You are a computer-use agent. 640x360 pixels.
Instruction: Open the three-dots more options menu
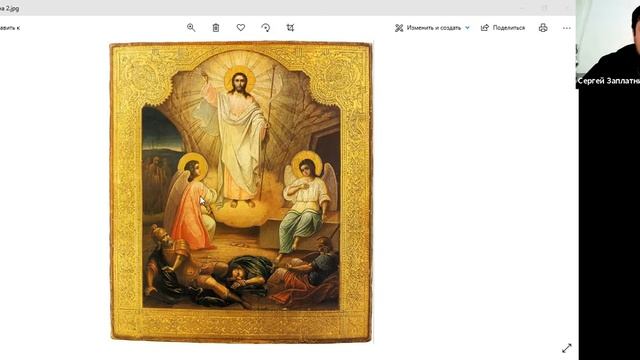coord(567,28)
